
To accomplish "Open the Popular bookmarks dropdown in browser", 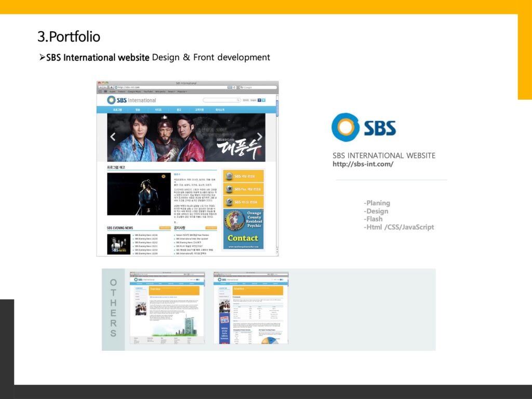I will [182, 91].
